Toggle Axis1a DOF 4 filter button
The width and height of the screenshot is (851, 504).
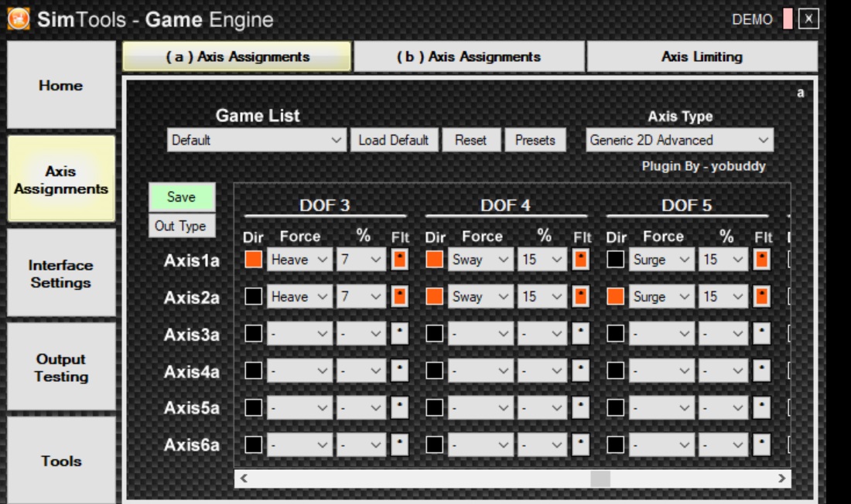coord(581,259)
